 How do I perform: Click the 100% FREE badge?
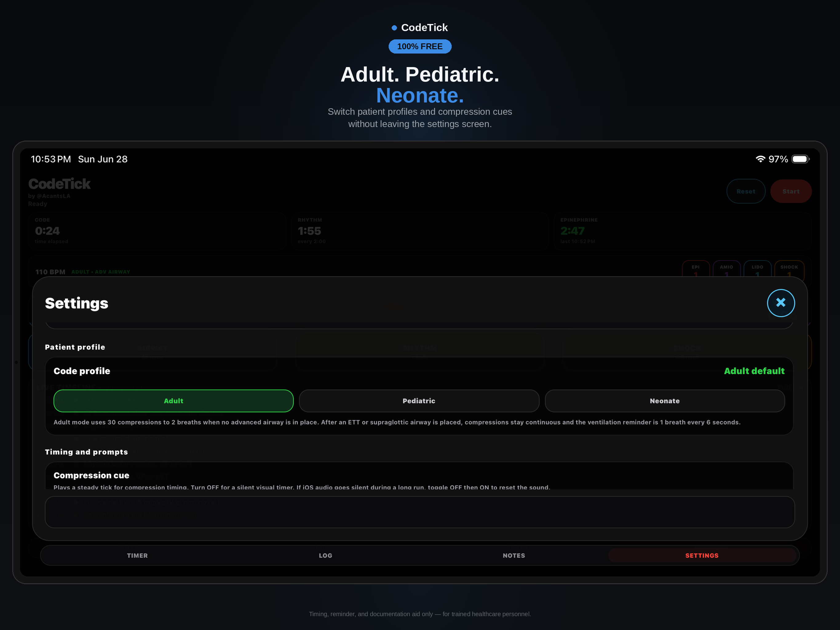(420, 46)
